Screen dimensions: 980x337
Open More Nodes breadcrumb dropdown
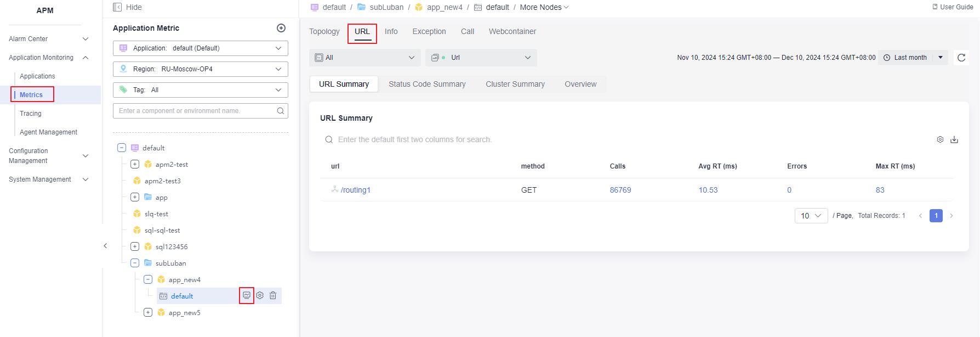544,7
